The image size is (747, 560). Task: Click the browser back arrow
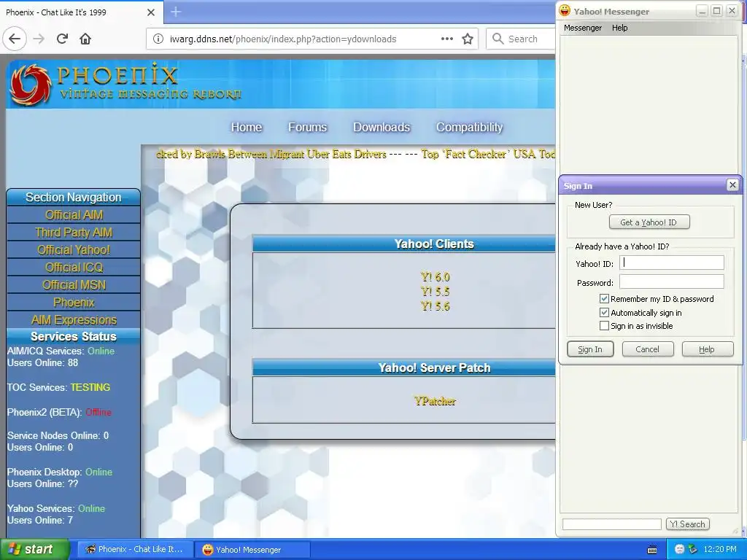(x=15, y=39)
